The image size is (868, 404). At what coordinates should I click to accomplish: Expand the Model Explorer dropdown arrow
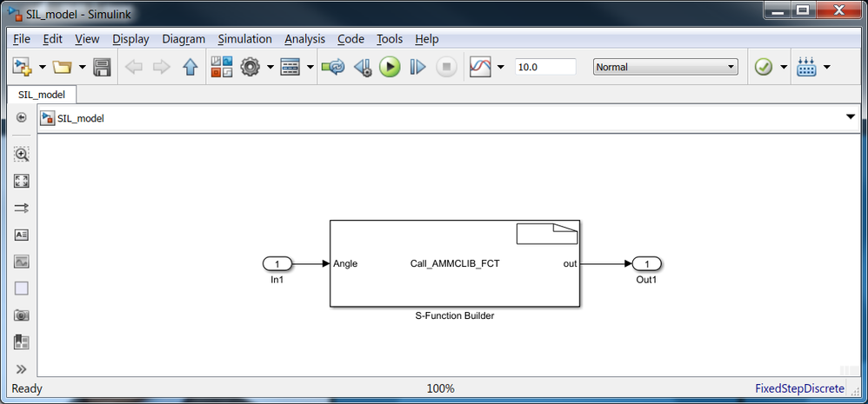pyautogui.click(x=310, y=68)
